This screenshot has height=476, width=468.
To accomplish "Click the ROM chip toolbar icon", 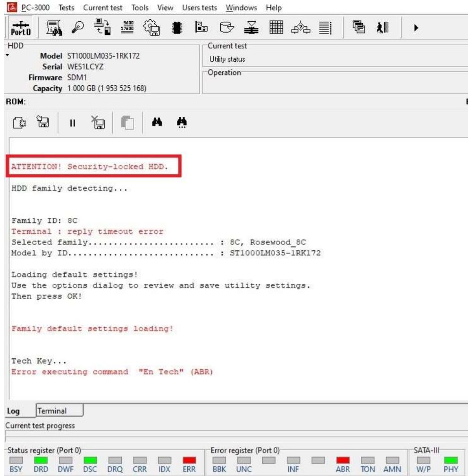I will pos(177,28).
